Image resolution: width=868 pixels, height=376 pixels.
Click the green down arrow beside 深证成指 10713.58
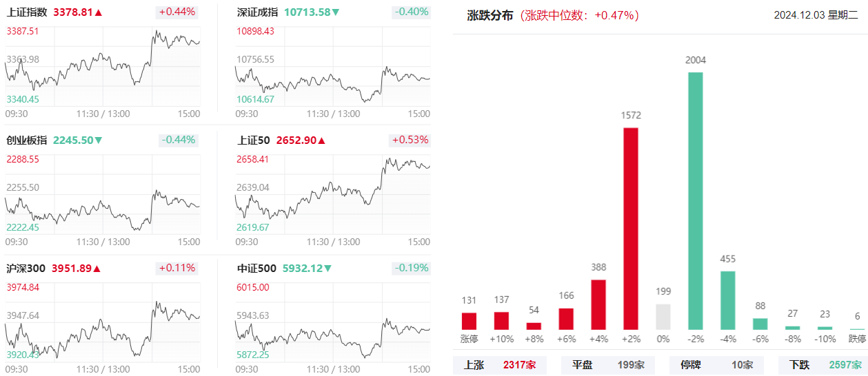coord(336,12)
